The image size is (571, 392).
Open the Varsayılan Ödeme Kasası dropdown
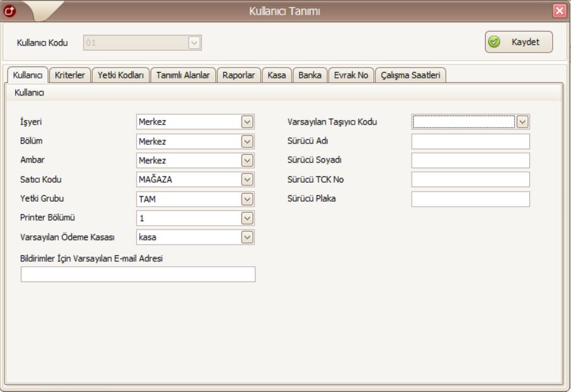click(x=248, y=237)
